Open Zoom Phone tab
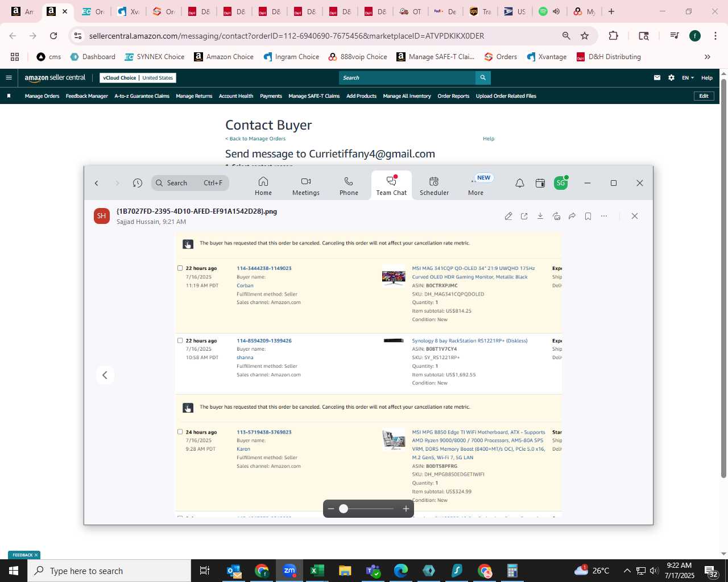This screenshot has height=582, width=728. [349, 186]
